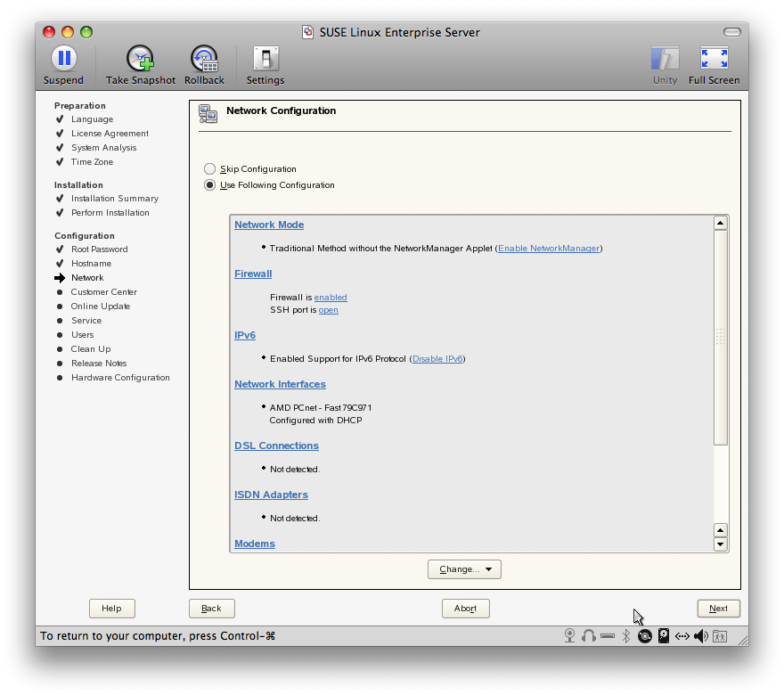Screen dimensions: 784x695
Task: Click the Disable IPv6 link
Action: click(437, 359)
